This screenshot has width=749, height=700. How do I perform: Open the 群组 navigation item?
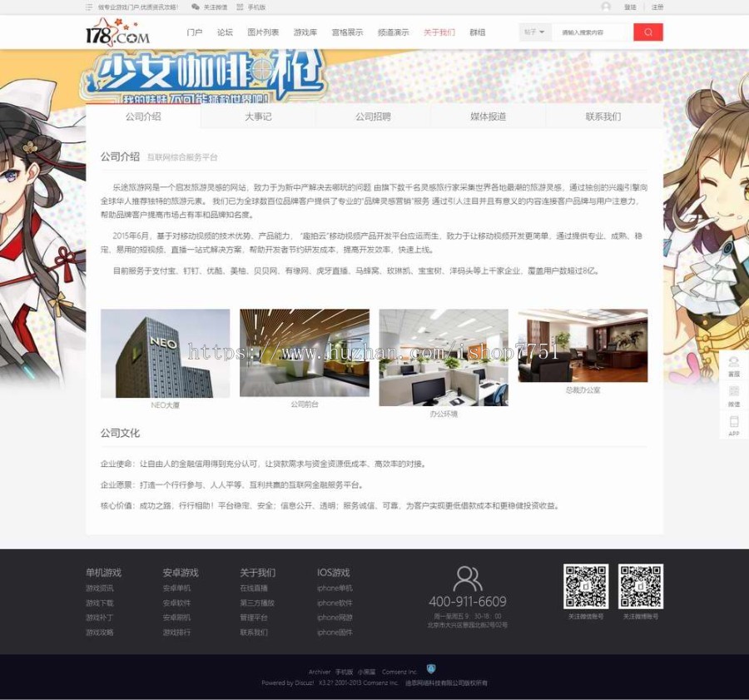477,32
